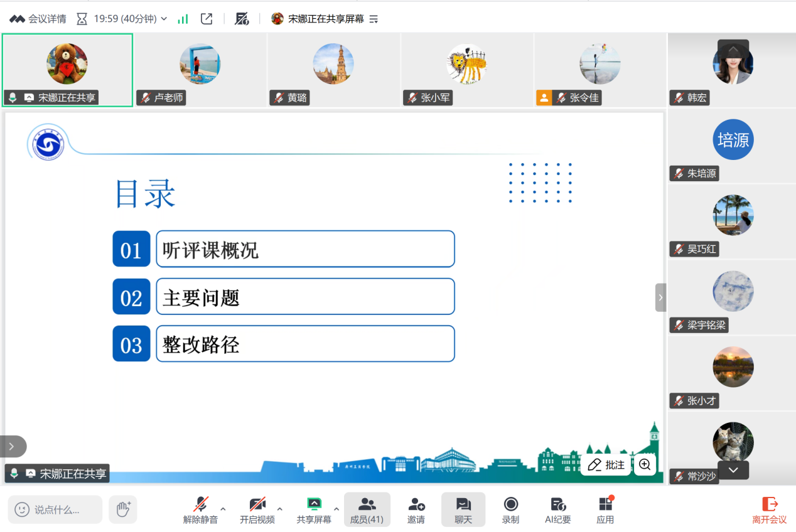Screen dimensions: 796x532
Task: Click the zoom magnifier icon on slide
Action: pos(645,465)
